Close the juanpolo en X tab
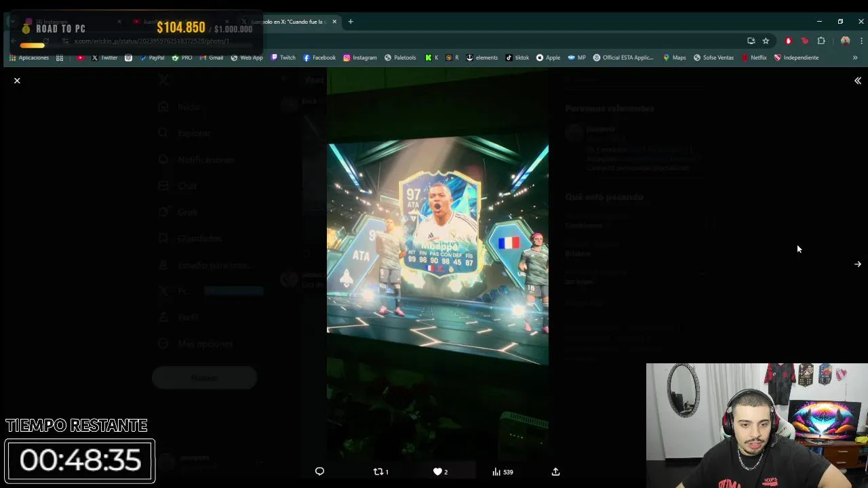Viewport: 868px width, 488px height. tap(334, 22)
